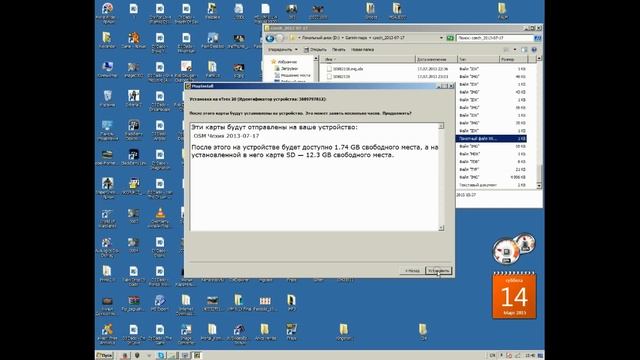The height and width of the screenshot is (360, 640).
Task: Open the Пуск Start button
Action: tap(104, 356)
